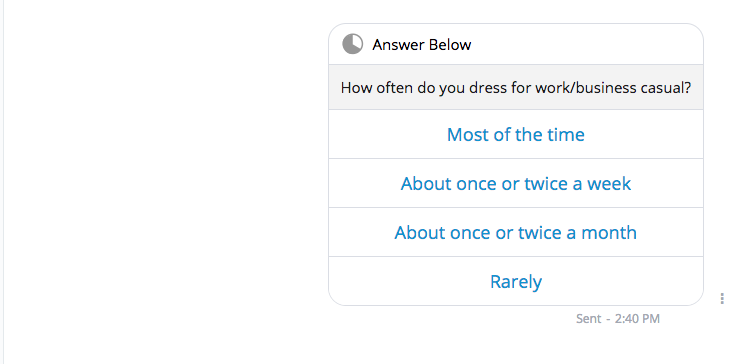Tap the gray poll symbol beside 'Answer Below'

click(x=353, y=44)
